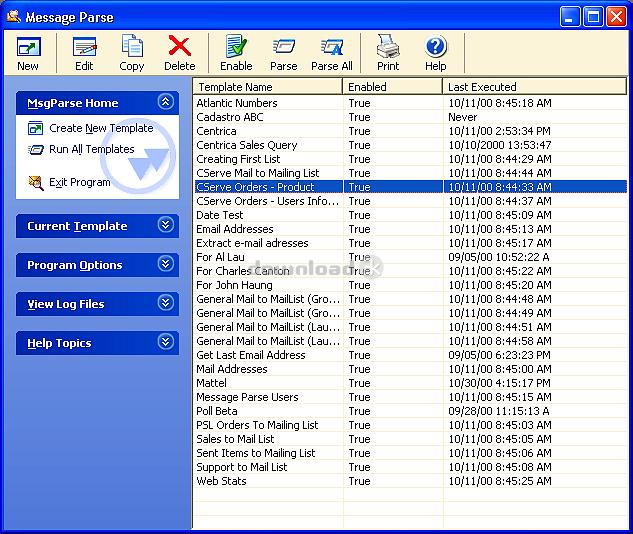This screenshot has height=534, width=633.
Task: Click the Print toolbar icon
Action: coord(388,48)
